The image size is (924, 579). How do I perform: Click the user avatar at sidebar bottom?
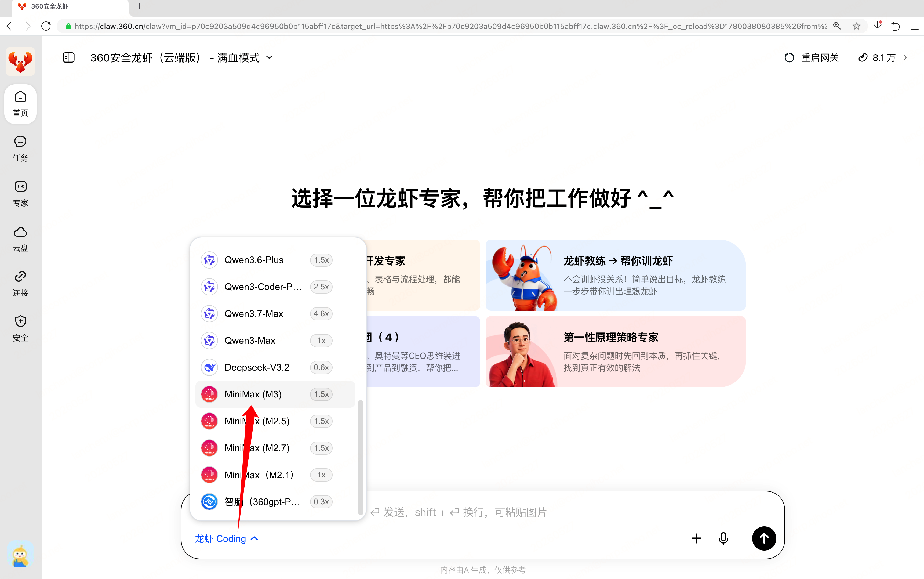20,554
